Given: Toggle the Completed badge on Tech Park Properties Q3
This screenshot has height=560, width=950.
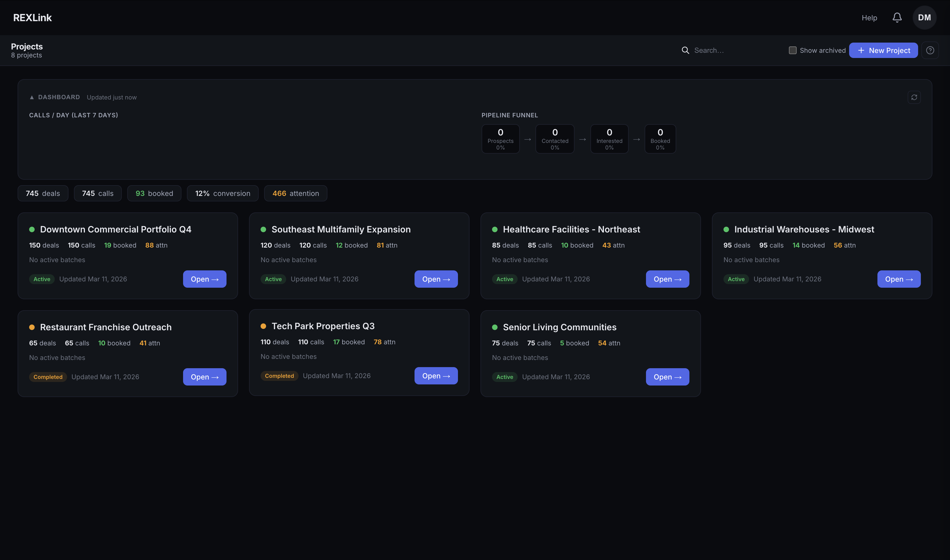Looking at the screenshot, I should pos(279,375).
